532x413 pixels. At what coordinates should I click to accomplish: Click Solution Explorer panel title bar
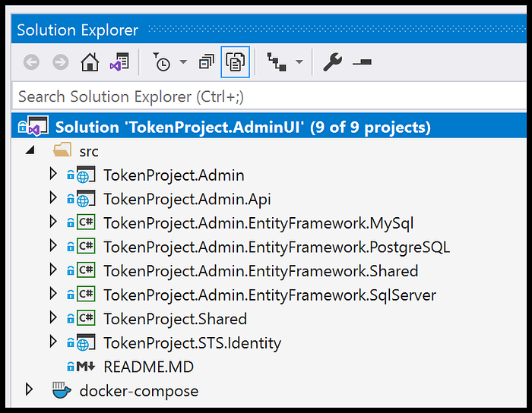(269, 30)
